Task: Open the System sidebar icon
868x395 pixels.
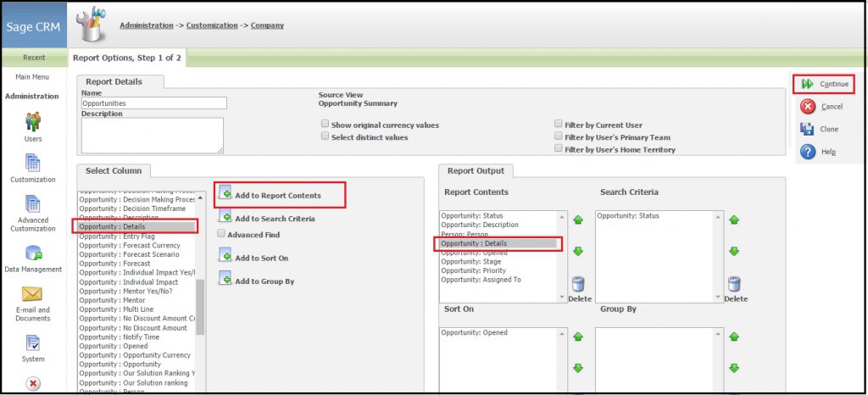Action: (33, 343)
